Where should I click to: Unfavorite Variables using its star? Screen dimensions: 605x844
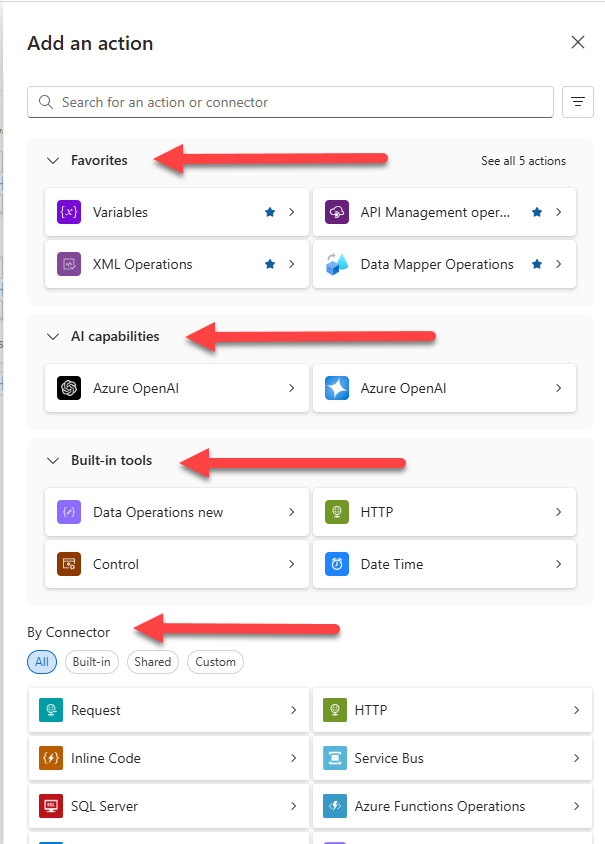click(x=270, y=213)
